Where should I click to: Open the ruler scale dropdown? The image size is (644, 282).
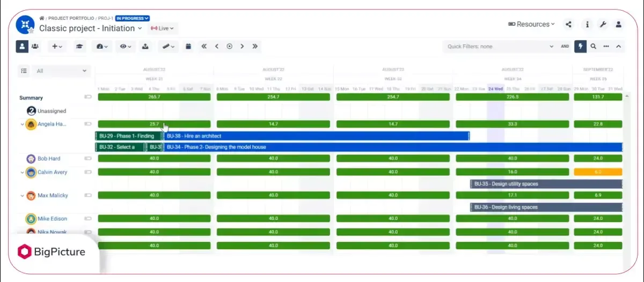168,46
